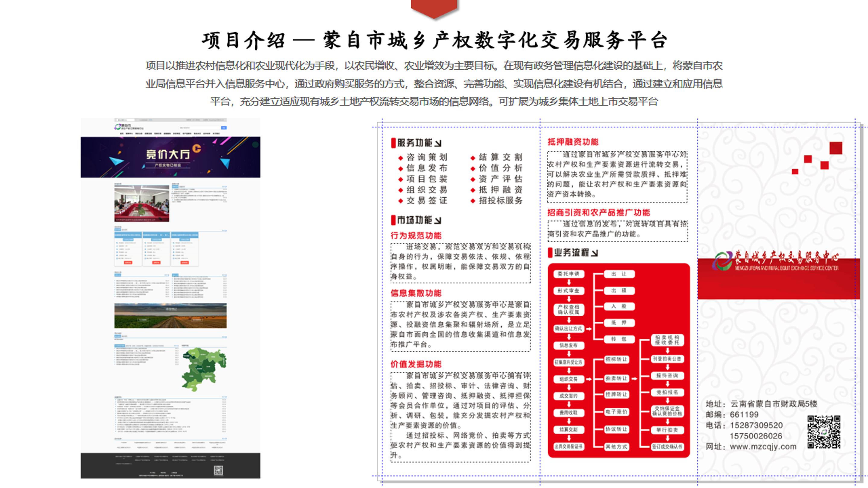The width and height of the screenshot is (868, 488).
Task: Click the meeting room photo thumbnail
Action: point(142,203)
